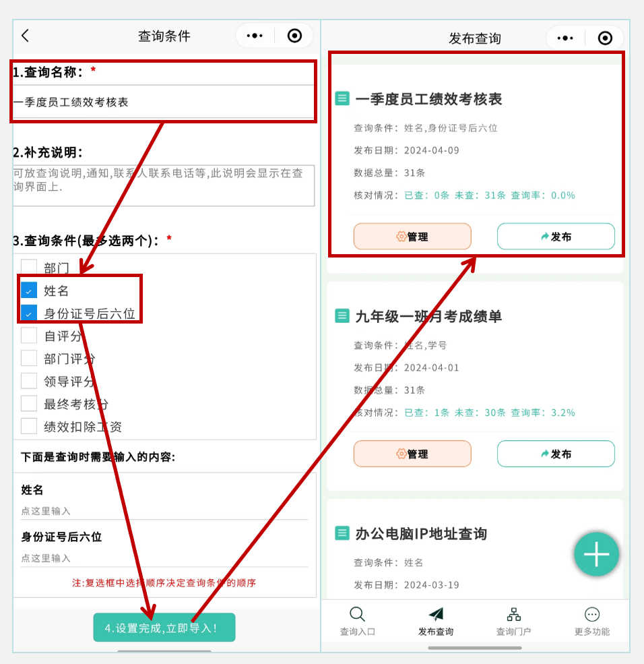644x664 pixels.
Task: Check the 最终考核分 checkbox
Action: click(29, 404)
